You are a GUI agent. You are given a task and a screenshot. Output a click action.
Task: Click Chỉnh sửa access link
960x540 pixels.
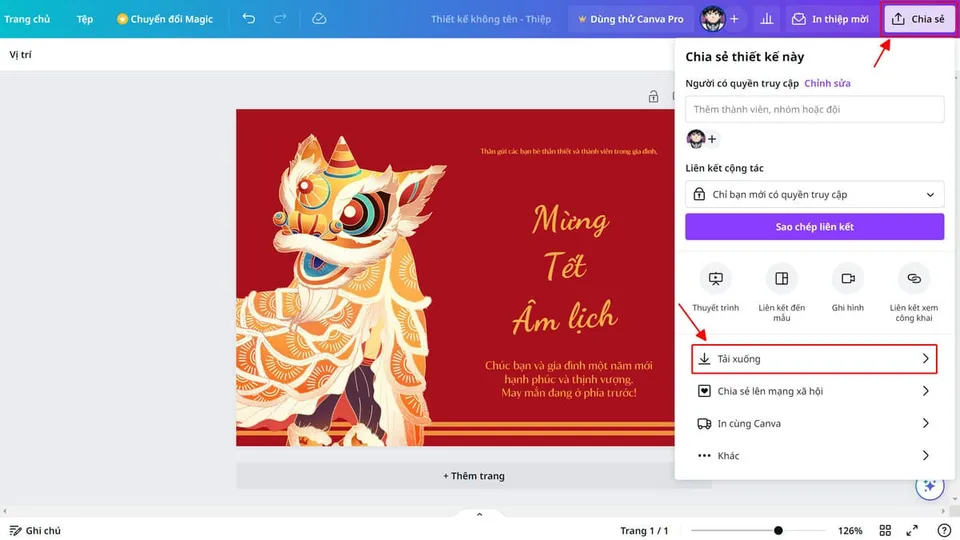click(x=827, y=83)
